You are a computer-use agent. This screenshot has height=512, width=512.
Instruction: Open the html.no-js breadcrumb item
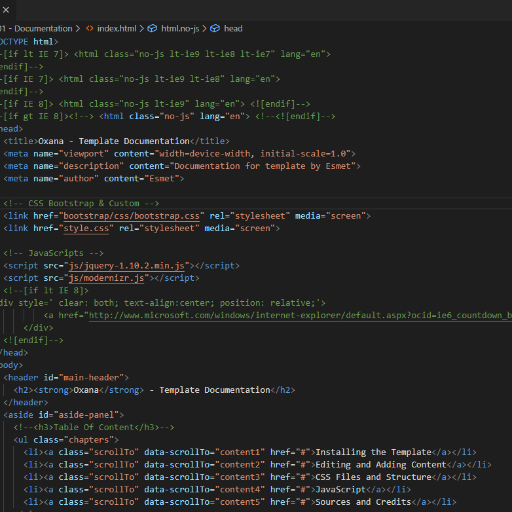pos(180,29)
